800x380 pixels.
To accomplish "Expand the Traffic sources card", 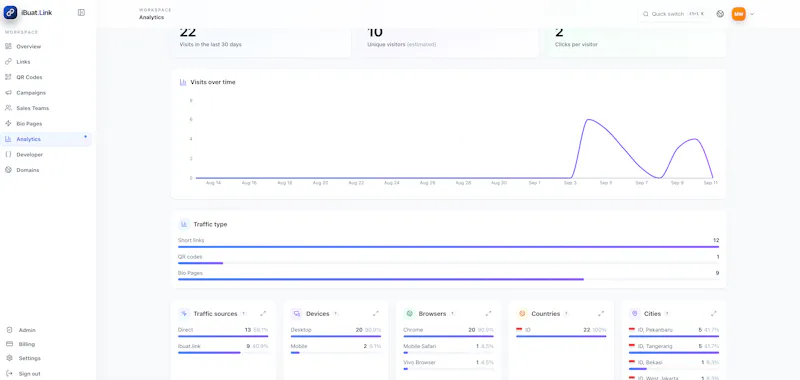I will tap(263, 313).
